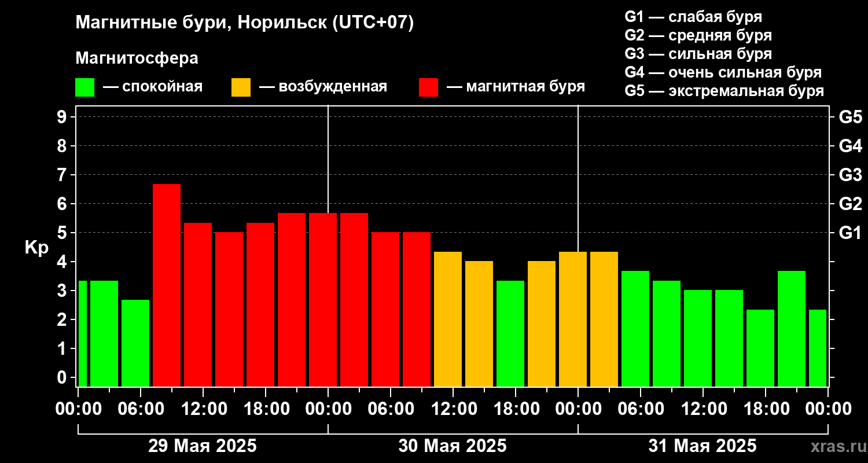
Task: Click the 'Kp' axis label
Action: pyautogui.click(x=36, y=247)
